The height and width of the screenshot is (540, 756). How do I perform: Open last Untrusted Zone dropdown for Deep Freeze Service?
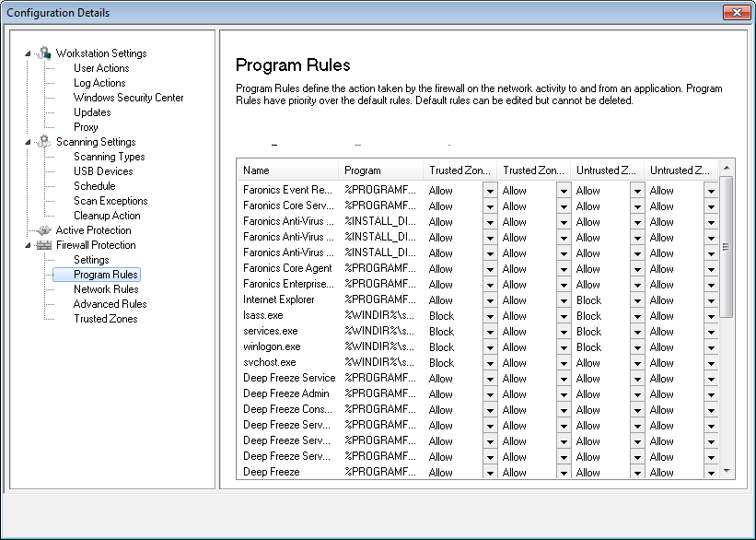[711, 379]
